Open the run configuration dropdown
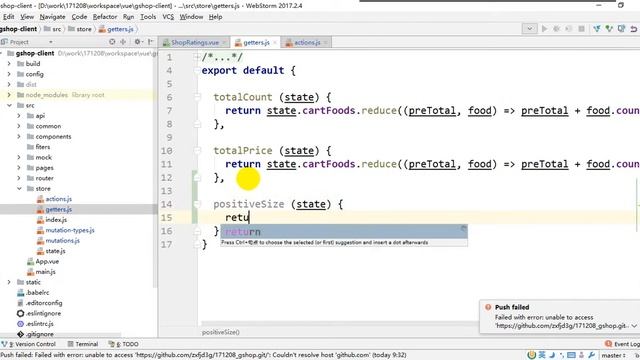Viewport: 640px width, 360px height. (529, 29)
